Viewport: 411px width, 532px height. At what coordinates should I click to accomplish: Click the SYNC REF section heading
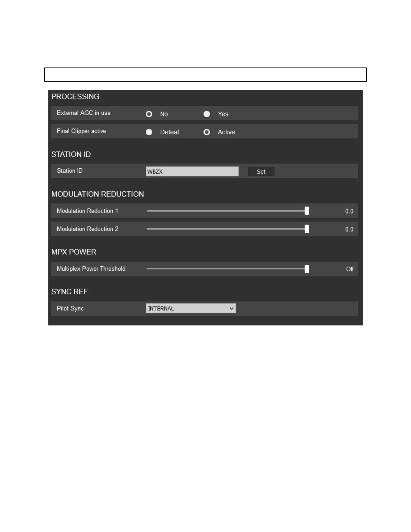coord(70,292)
